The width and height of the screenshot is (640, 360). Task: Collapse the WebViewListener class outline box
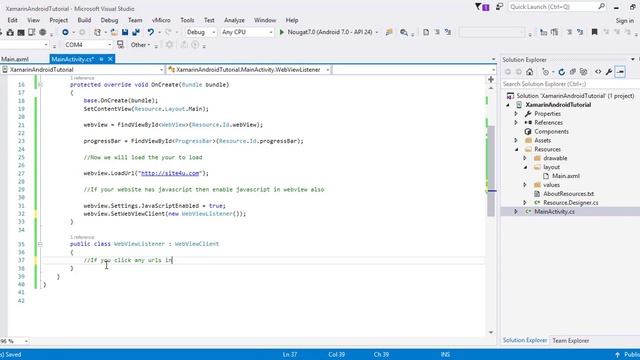40,244
